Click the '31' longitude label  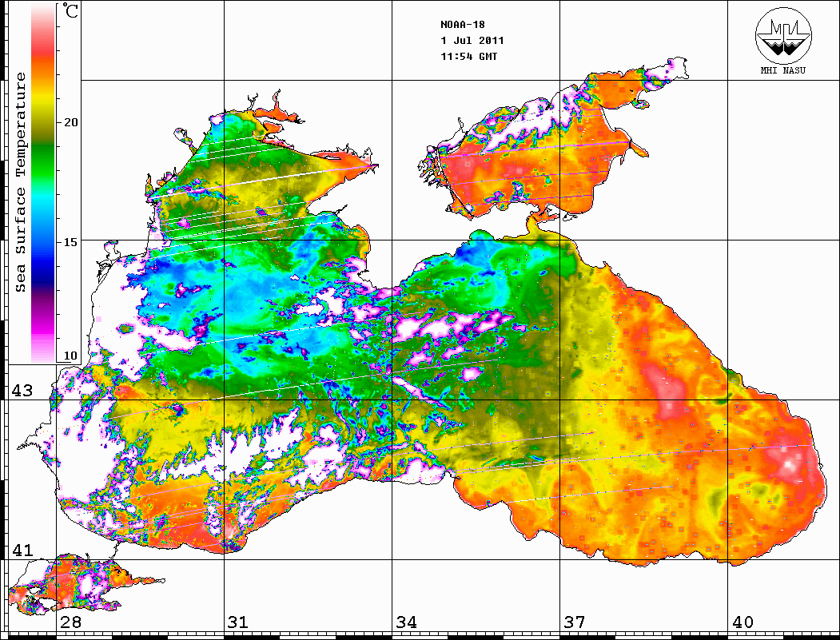[x=238, y=622]
